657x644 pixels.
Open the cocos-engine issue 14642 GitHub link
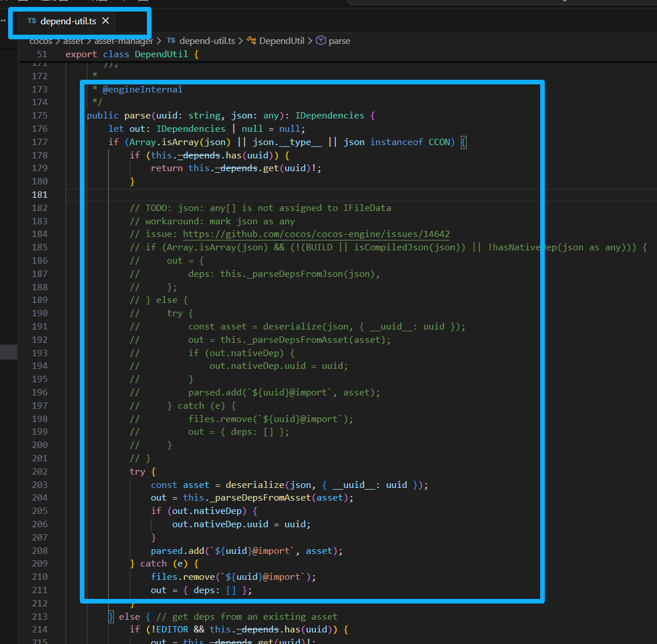316,234
